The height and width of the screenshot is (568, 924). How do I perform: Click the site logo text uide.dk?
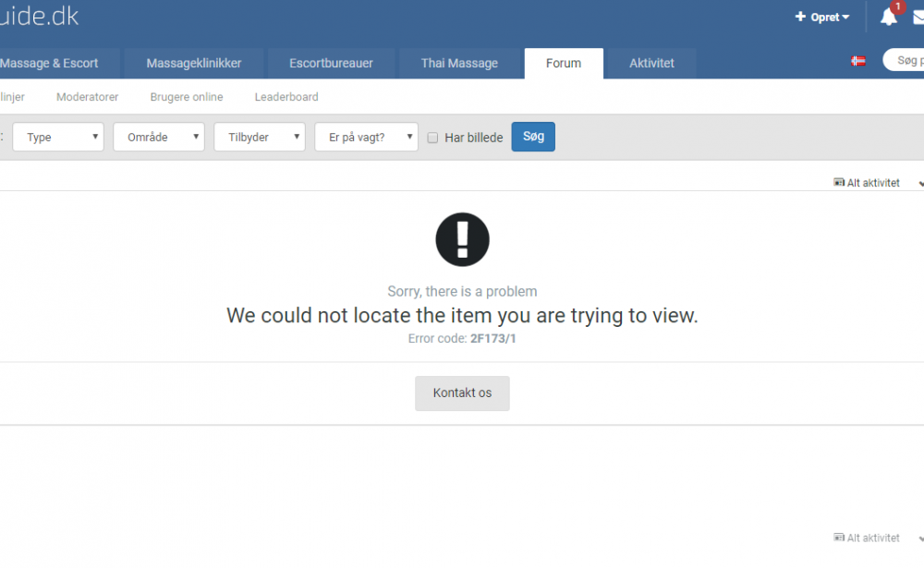click(x=39, y=16)
